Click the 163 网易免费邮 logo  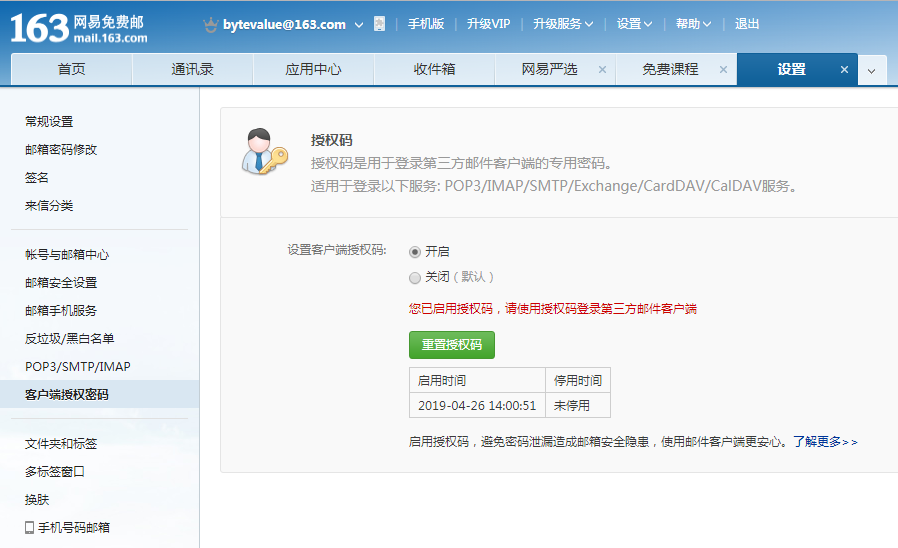(78, 27)
